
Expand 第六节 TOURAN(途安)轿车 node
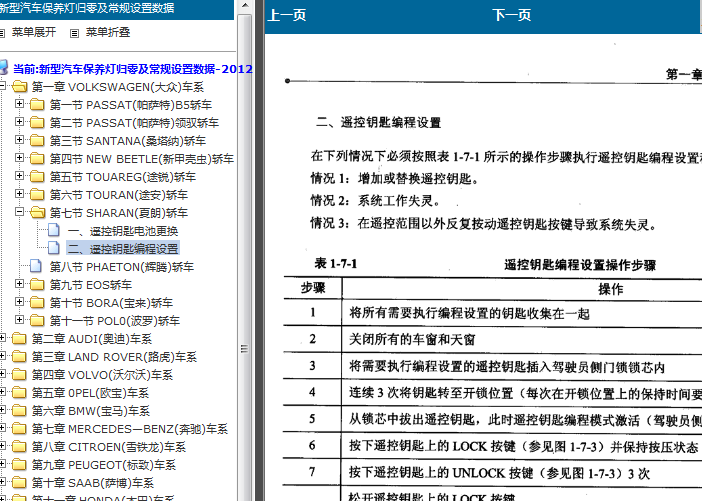pyautogui.click(x=19, y=193)
